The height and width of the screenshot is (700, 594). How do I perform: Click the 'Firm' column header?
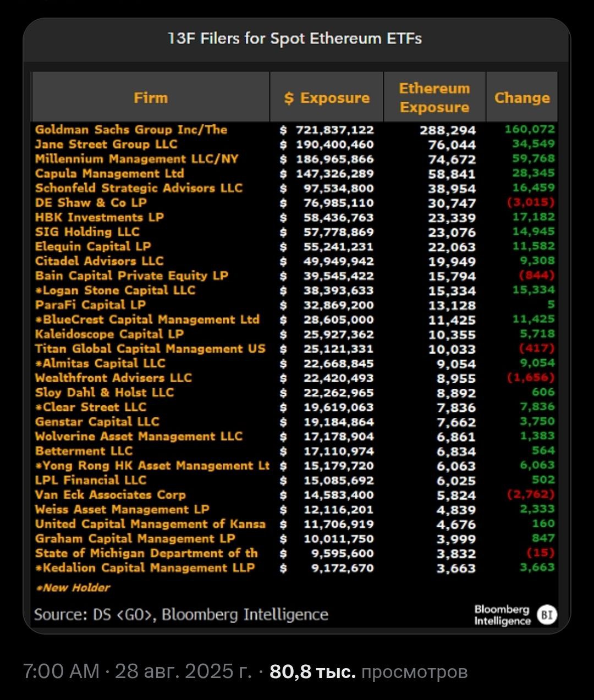click(151, 98)
